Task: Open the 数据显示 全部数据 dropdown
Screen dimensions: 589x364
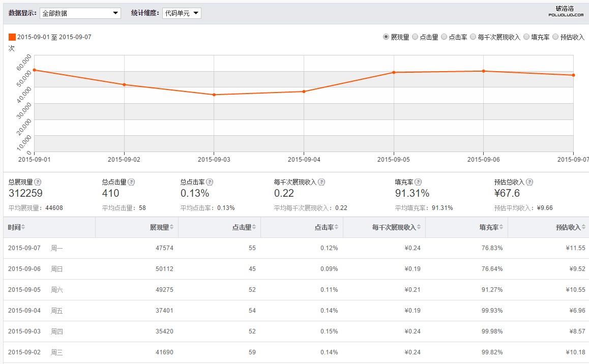Action: tap(80, 13)
